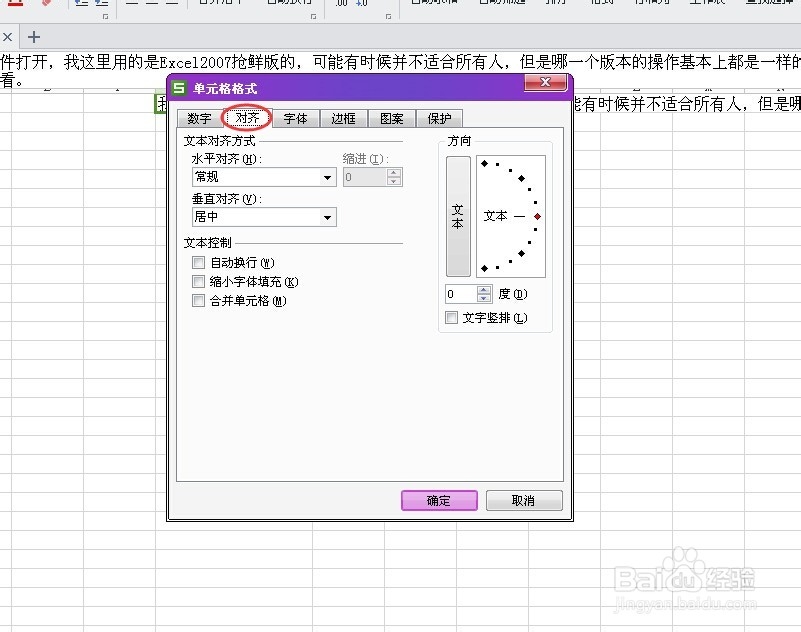This screenshot has height=632, width=801.
Task: Click the 确定 button
Action: click(x=438, y=500)
